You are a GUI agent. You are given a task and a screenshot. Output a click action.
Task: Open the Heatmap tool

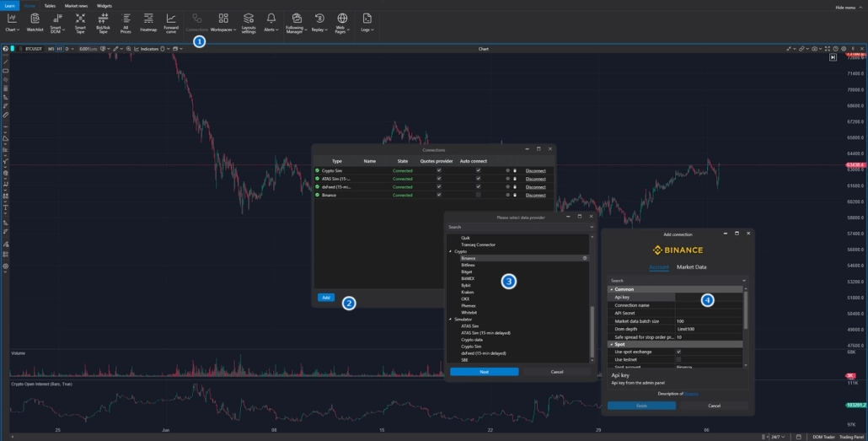(x=148, y=23)
